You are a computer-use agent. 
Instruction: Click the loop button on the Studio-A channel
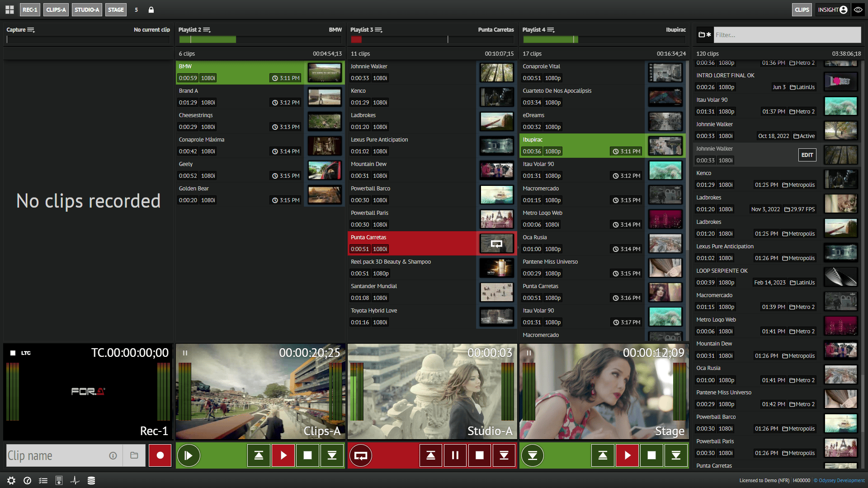click(360, 455)
